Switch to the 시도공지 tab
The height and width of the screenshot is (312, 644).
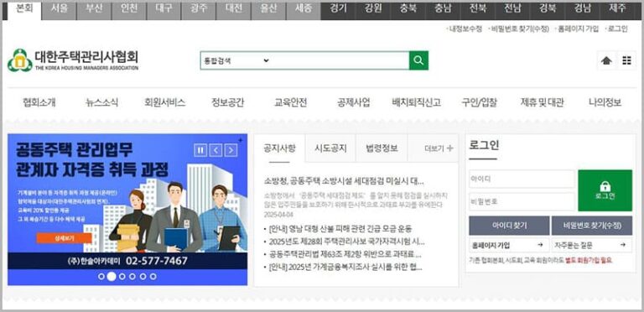tap(330, 148)
